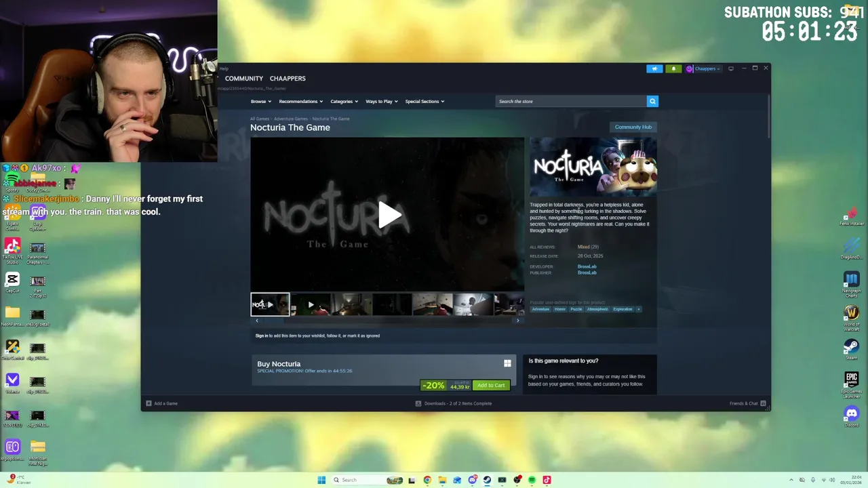Click Add a Game plus icon
This screenshot has width=868, height=488.
click(x=149, y=403)
